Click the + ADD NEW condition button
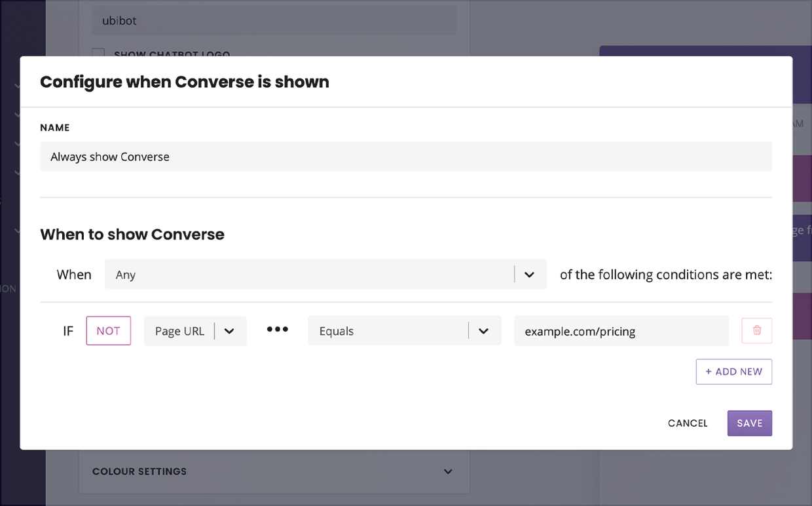812x506 pixels. coord(734,372)
